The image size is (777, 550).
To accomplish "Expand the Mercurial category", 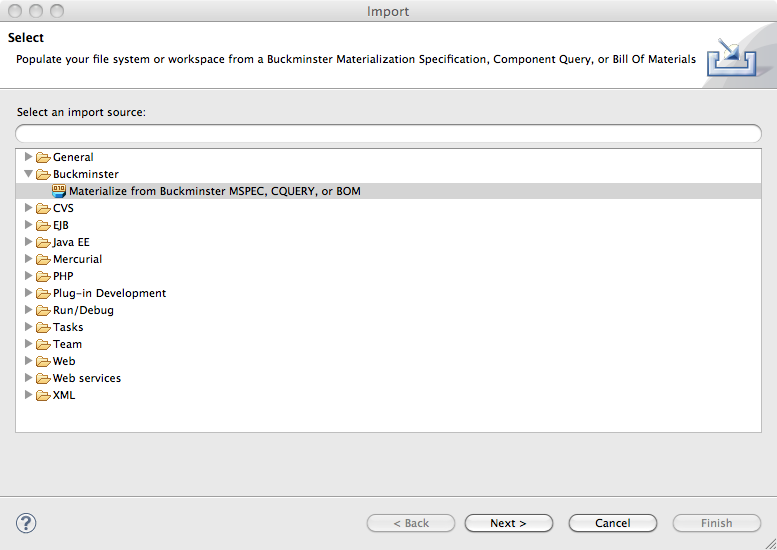I will [28, 259].
